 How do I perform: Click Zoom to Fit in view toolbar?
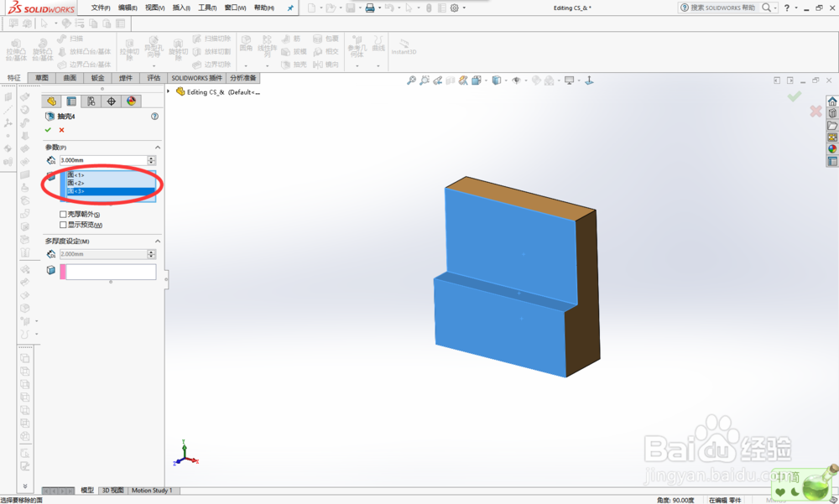point(411,81)
